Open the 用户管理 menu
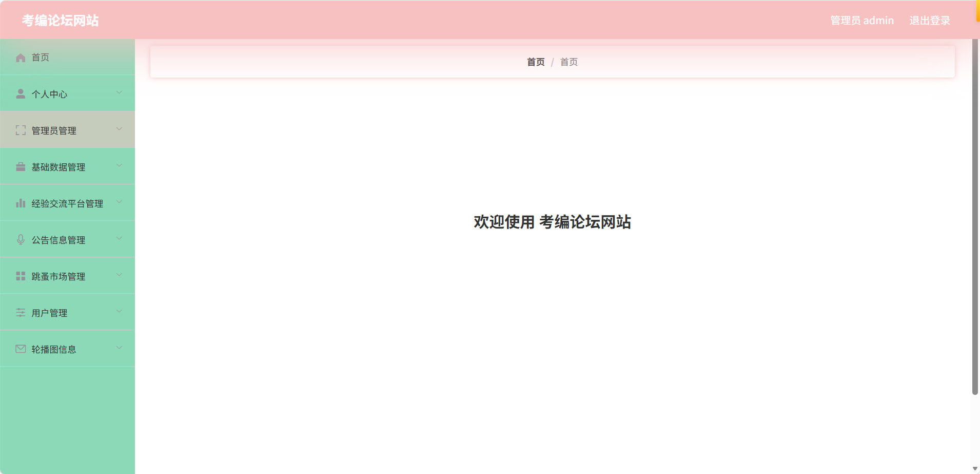Viewport: 980px width, 474px height. click(x=67, y=312)
